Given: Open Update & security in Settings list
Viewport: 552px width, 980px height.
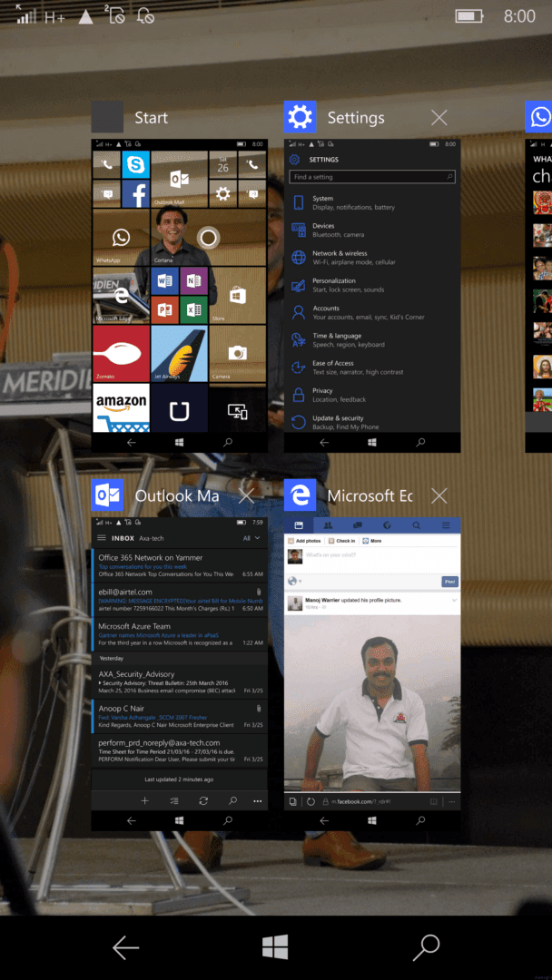Looking at the screenshot, I should click(x=372, y=423).
